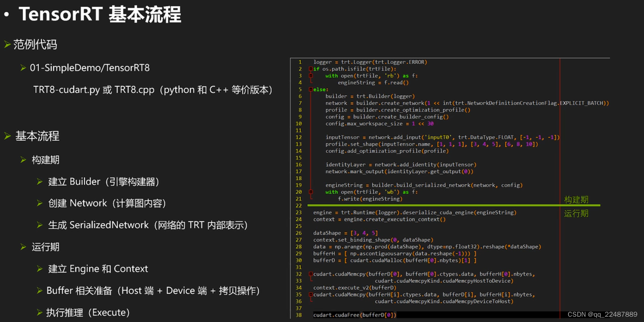Click code line 'identityLayer = network.add_identity'
Screen dimensions: 644x322
coord(401,164)
